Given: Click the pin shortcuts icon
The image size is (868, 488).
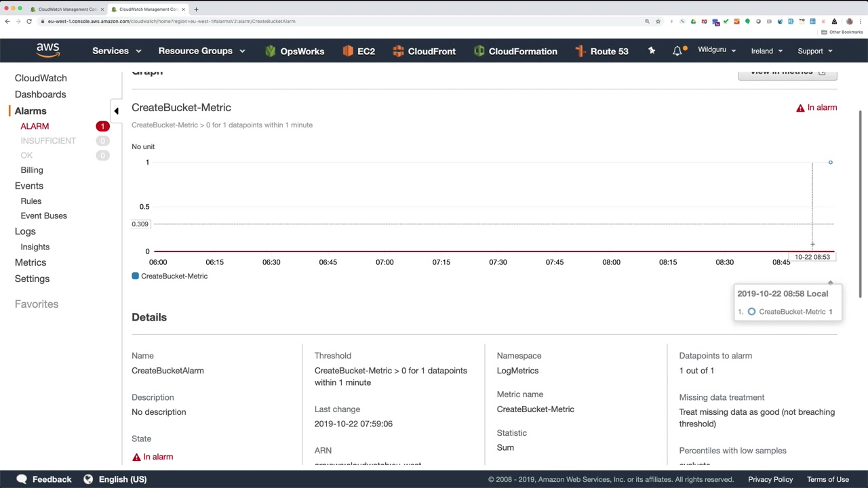Looking at the screenshot, I should pos(652,51).
